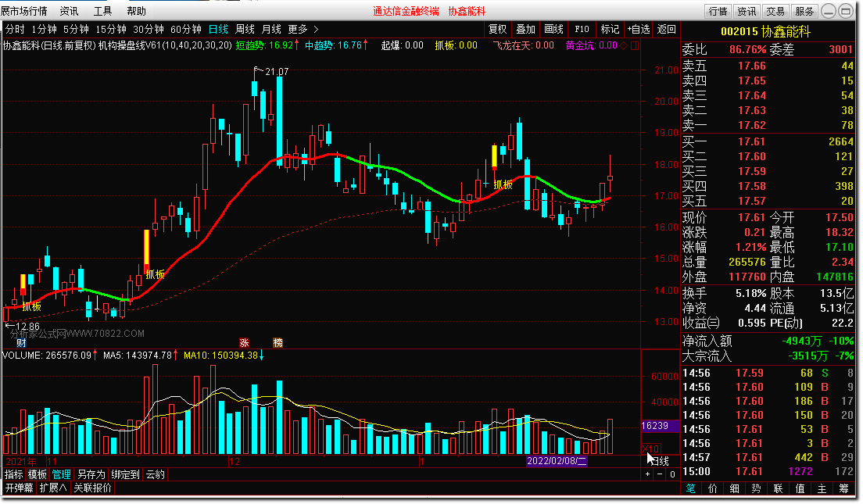863x504 pixels.
Task: Click the 复权 adjustment button
Action: (x=497, y=29)
